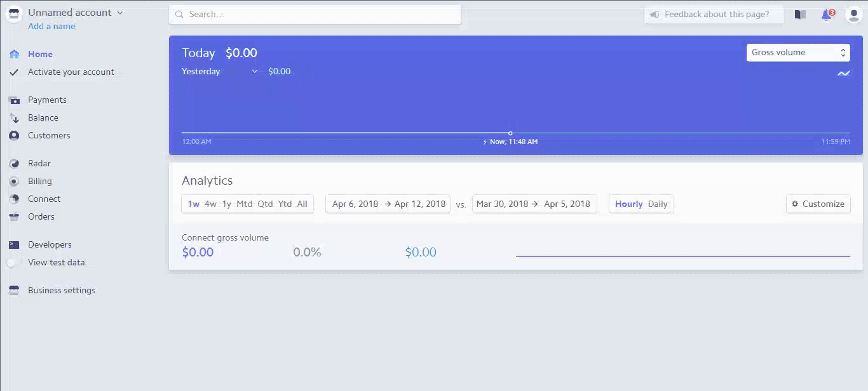The width and height of the screenshot is (868, 391).
Task: Click the Balance arrows icon
Action: (x=14, y=118)
